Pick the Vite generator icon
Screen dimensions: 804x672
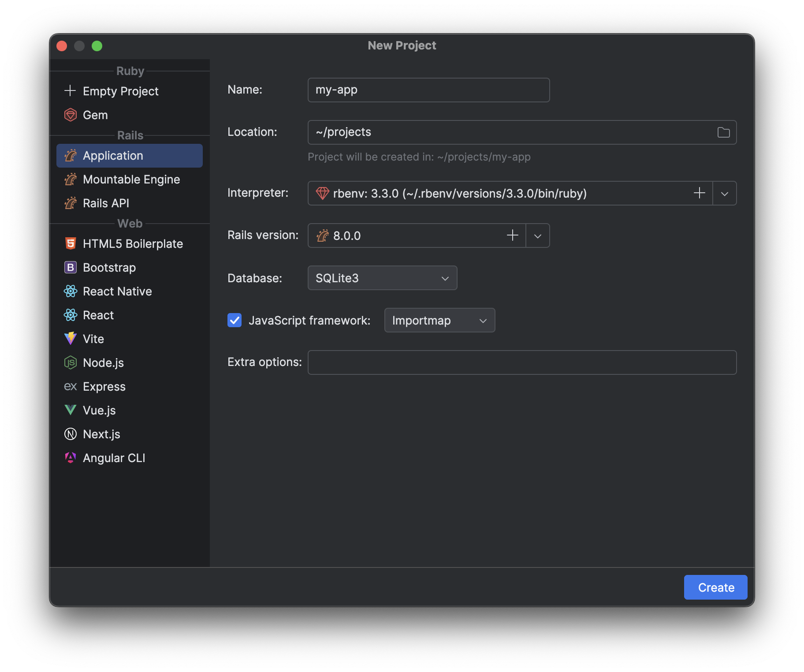click(x=71, y=339)
